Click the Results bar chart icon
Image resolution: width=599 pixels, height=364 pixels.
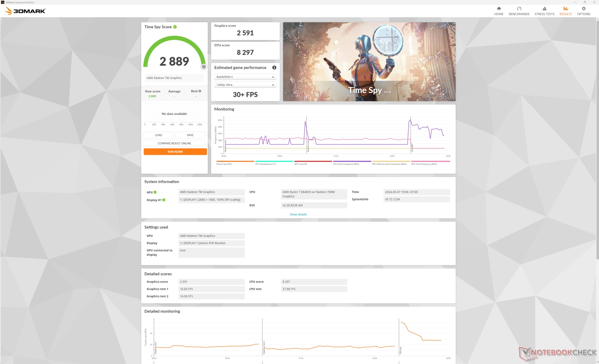pyautogui.click(x=565, y=9)
